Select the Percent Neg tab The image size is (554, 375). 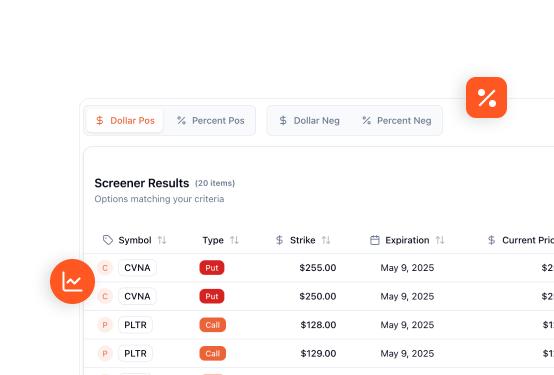click(x=396, y=121)
